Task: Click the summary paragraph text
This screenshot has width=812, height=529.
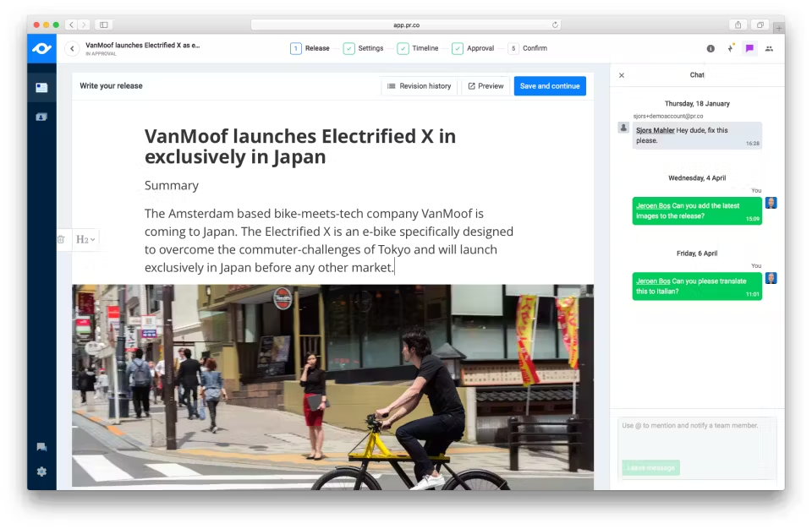Action: (329, 241)
